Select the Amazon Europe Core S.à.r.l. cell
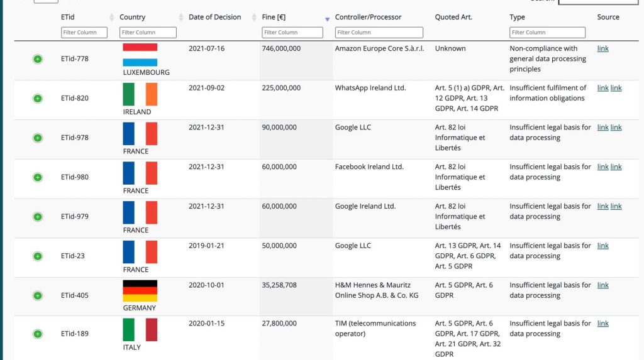The height and width of the screenshot is (360, 644). (379, 48)
